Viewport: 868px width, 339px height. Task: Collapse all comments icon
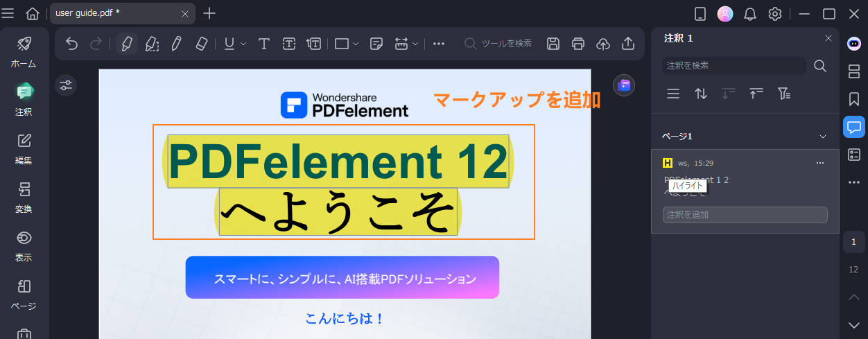click(756, 94)
